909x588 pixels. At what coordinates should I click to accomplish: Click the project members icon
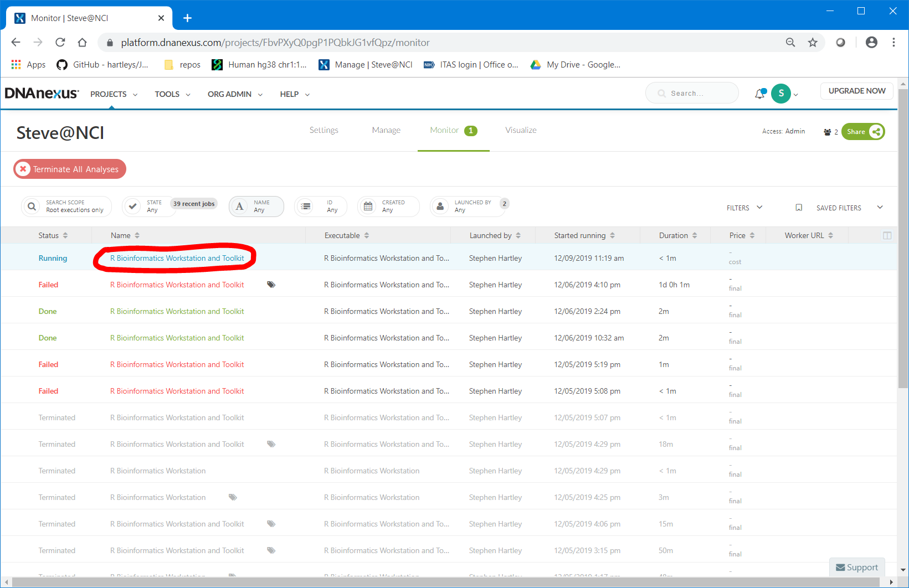pyautogui.click(x=827, y=132)
